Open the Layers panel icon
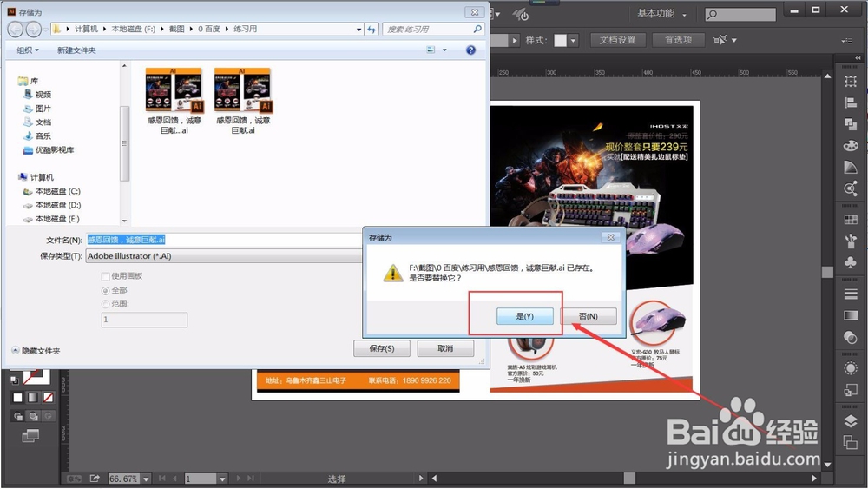 tap(851, 421)
